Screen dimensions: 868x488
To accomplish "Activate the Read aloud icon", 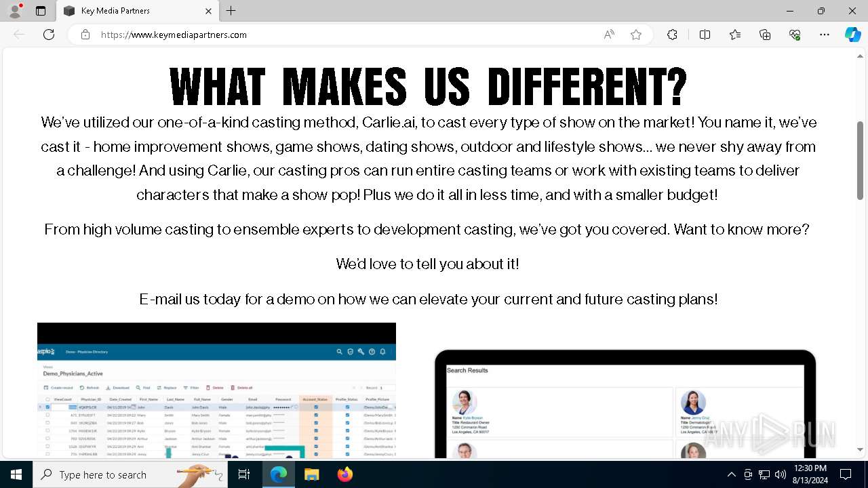I will point(609,35).
